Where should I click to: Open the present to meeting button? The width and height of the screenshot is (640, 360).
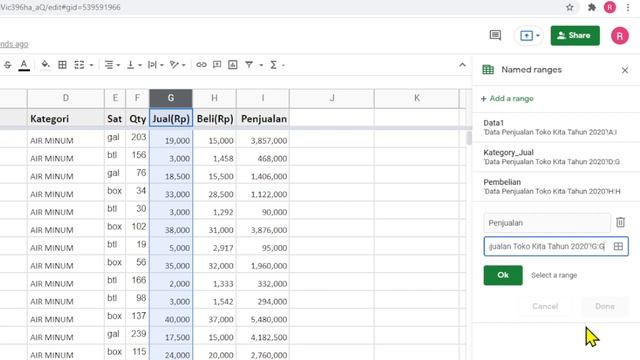[x=529, y=36]
